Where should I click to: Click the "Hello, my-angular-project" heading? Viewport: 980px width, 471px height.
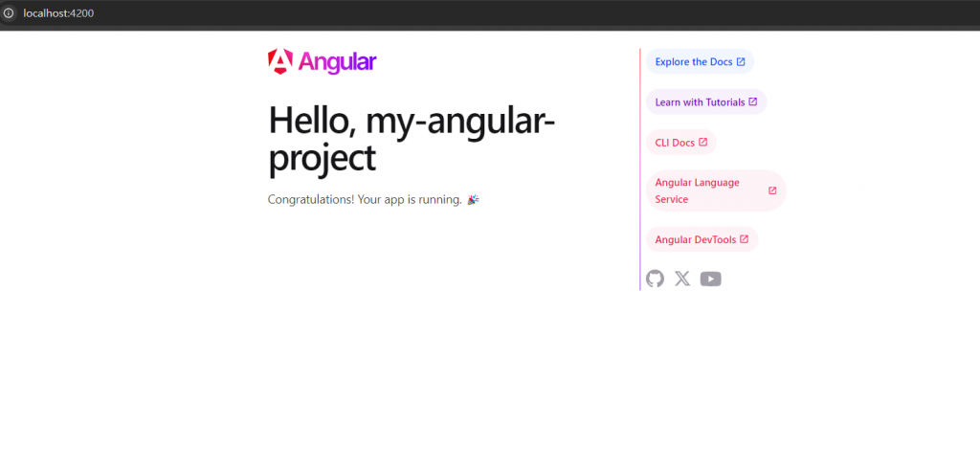click(x=412, y=139)
